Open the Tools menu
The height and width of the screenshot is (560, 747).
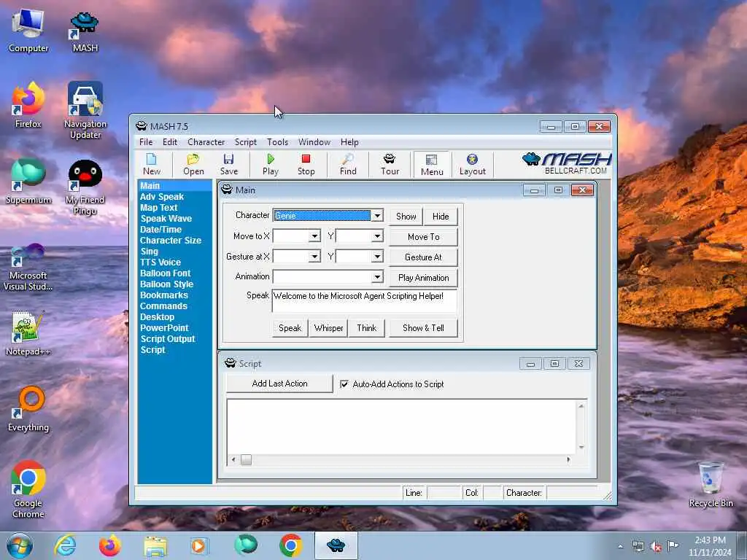[x=277, y=142]
